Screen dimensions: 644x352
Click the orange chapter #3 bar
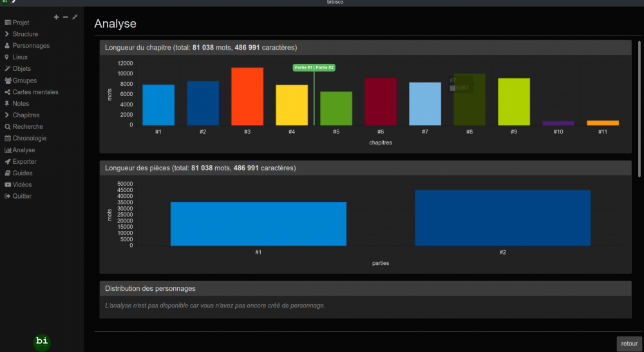coord(247,96)
